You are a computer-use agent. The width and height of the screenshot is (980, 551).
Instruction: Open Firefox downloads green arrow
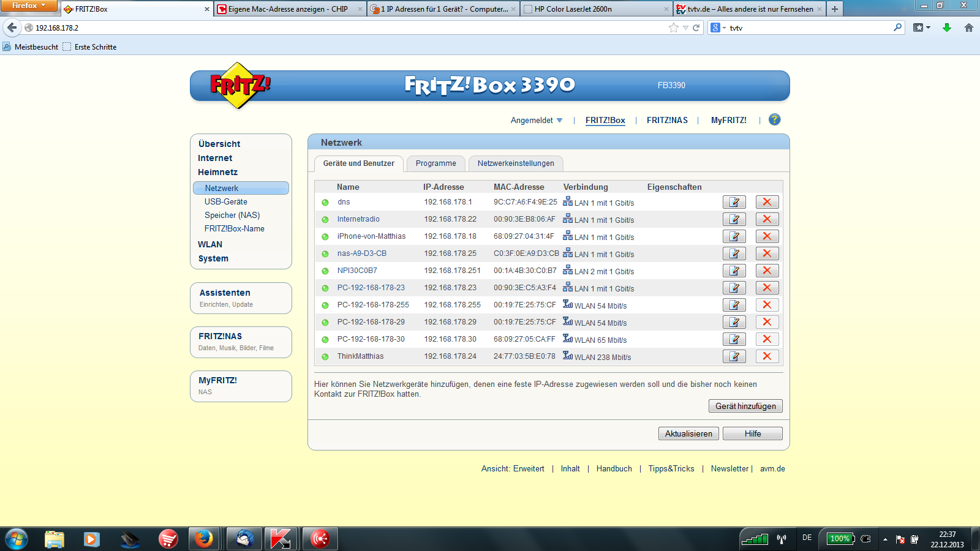pos(947,28)
